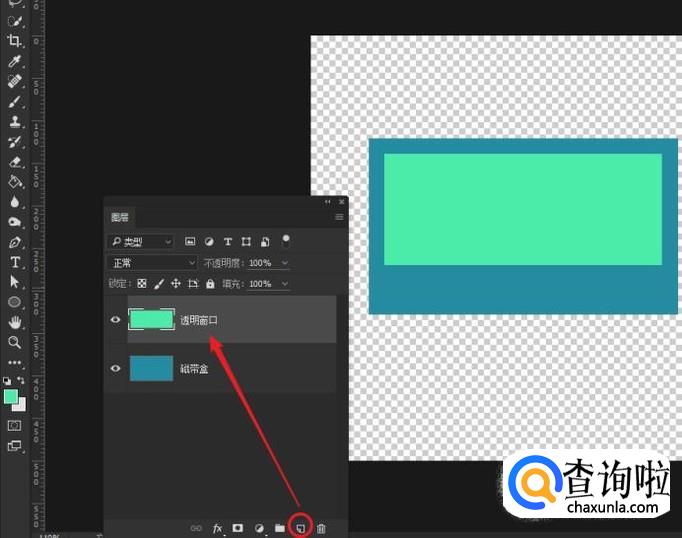Select the Horizontal Type tool
The image size is (682, 538).
(14, 262)
